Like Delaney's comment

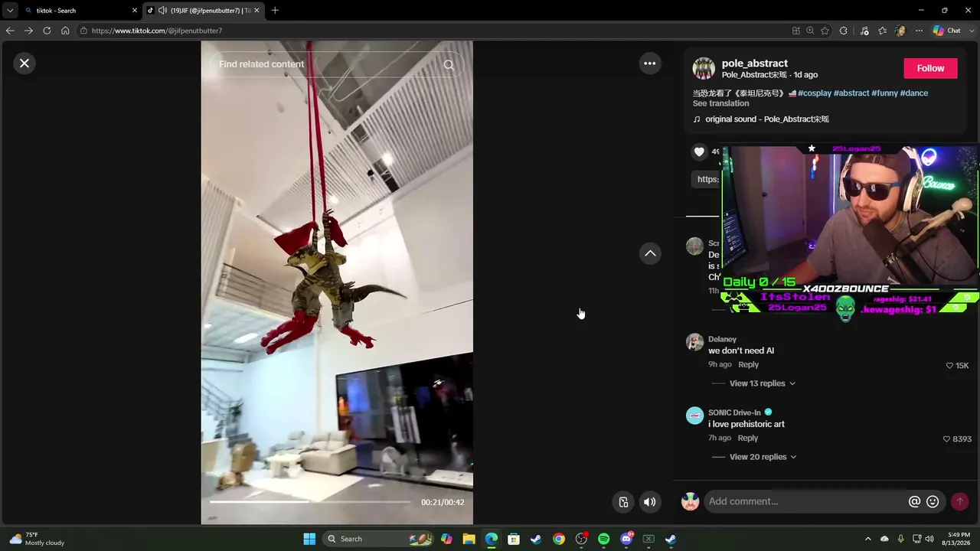tap(949, 366)
